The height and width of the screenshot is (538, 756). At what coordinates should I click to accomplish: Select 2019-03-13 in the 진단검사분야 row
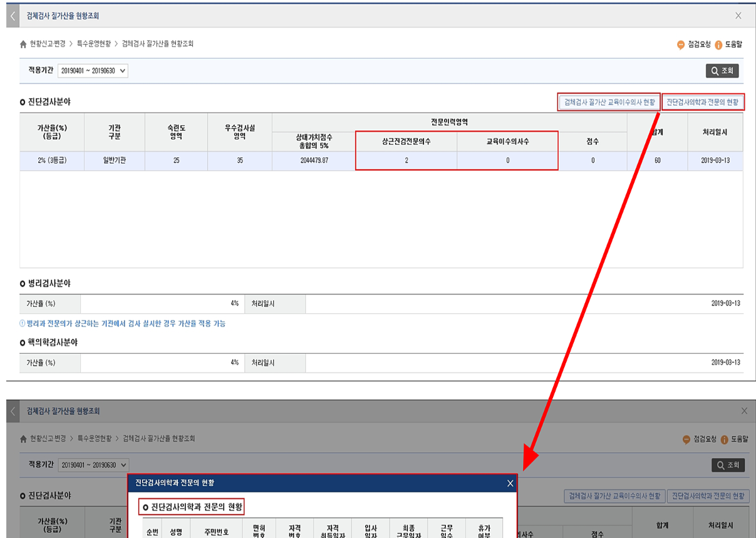point(715,161)
